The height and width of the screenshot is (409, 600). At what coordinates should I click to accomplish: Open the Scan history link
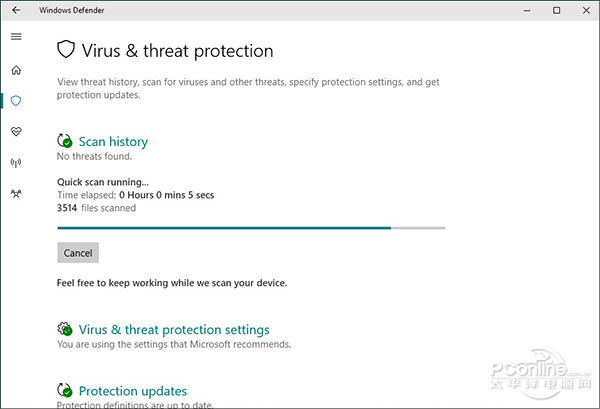(x=113, y=142)
